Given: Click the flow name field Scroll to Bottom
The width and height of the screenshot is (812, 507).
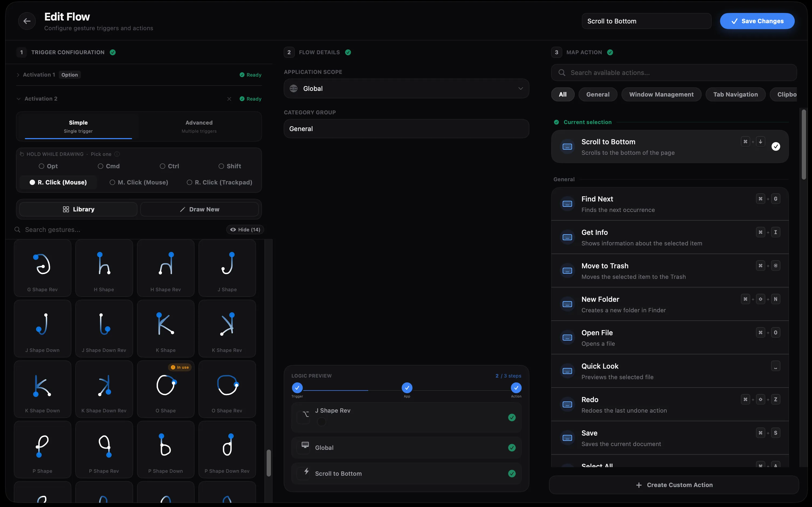Looking at the screenshot, I should point(646,21).
